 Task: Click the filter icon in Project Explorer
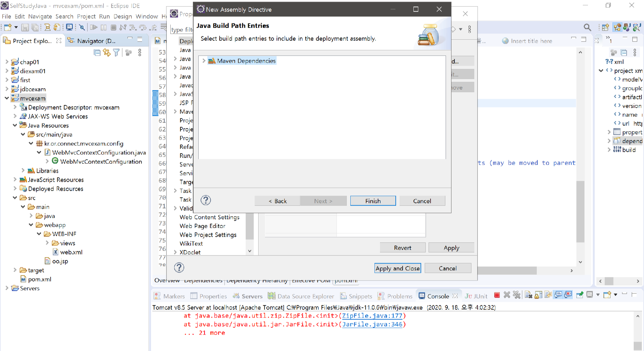point(116,53)
